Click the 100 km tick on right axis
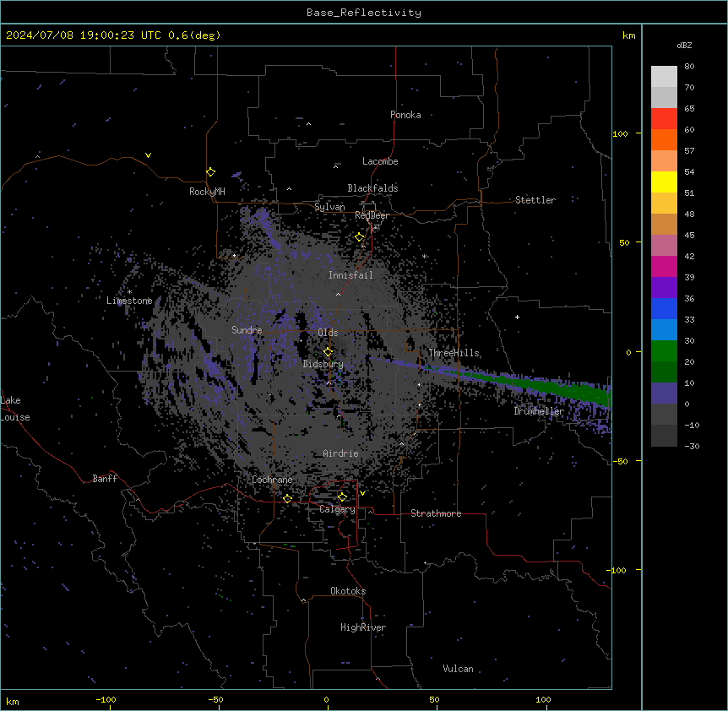This screenshot has width=728, height=711. coord(620,133)
